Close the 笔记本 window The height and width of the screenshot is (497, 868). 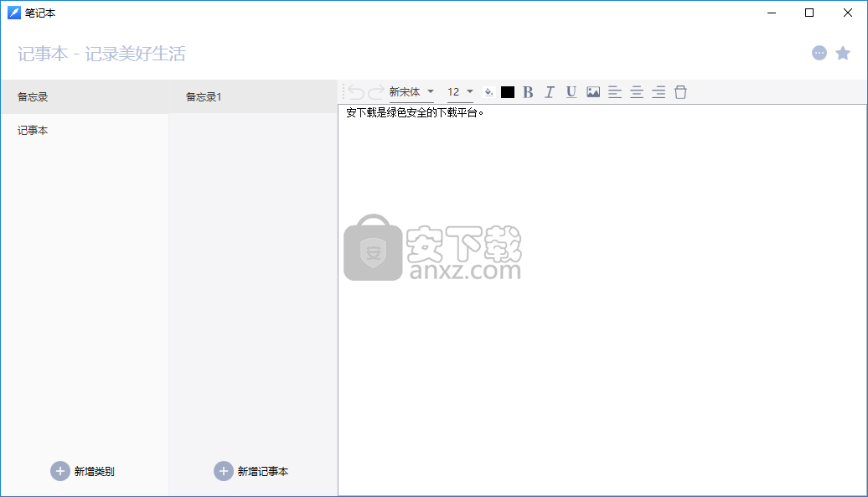click(x=848, y=13)
